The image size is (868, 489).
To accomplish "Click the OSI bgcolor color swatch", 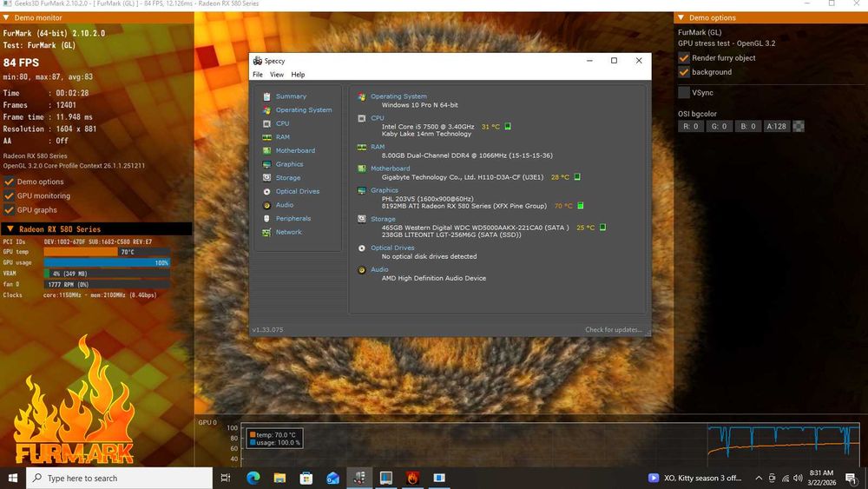I will (x=799, y=126).
